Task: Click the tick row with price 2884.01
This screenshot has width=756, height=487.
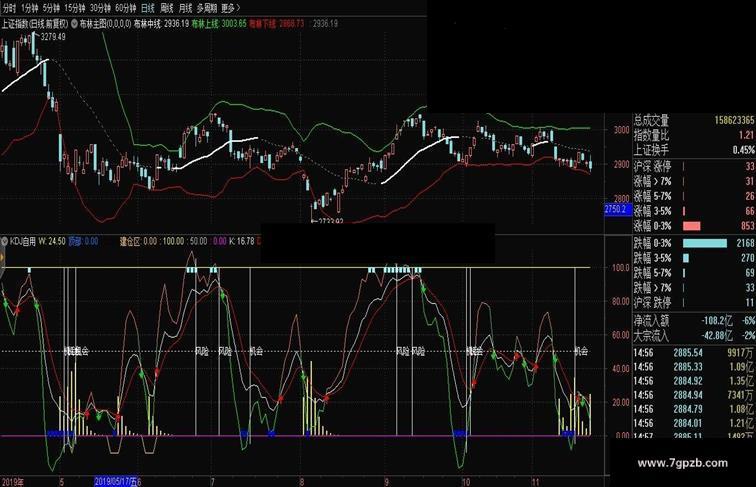Action: pos(694,423)
